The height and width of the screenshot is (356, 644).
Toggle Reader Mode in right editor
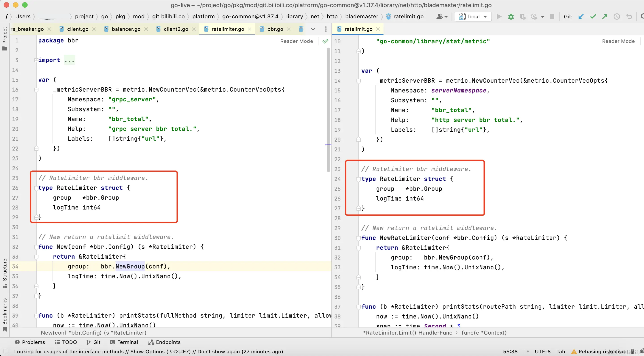(x=618, y=41)
